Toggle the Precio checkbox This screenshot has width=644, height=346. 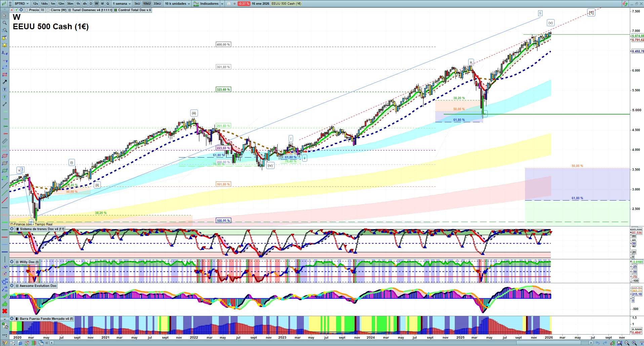27,10
